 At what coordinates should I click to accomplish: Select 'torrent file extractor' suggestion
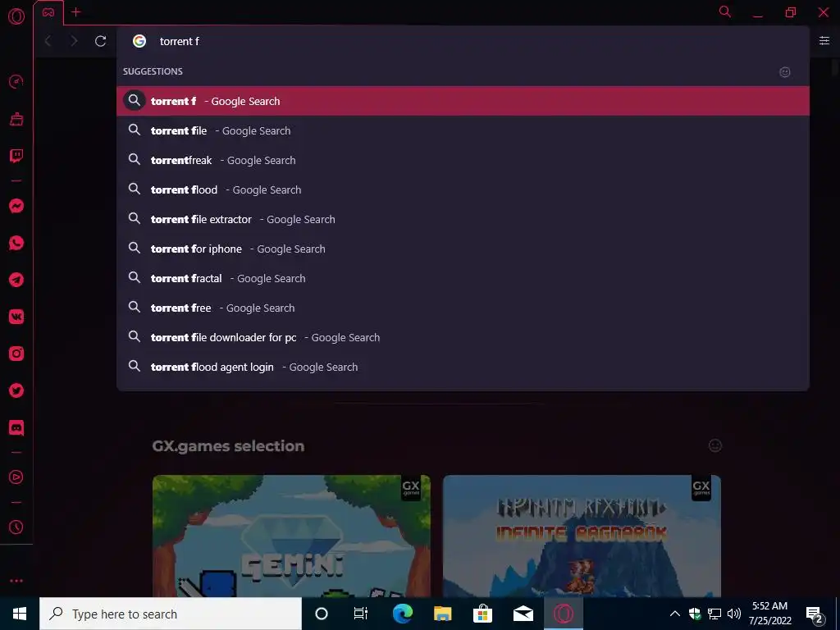(463, 219)
